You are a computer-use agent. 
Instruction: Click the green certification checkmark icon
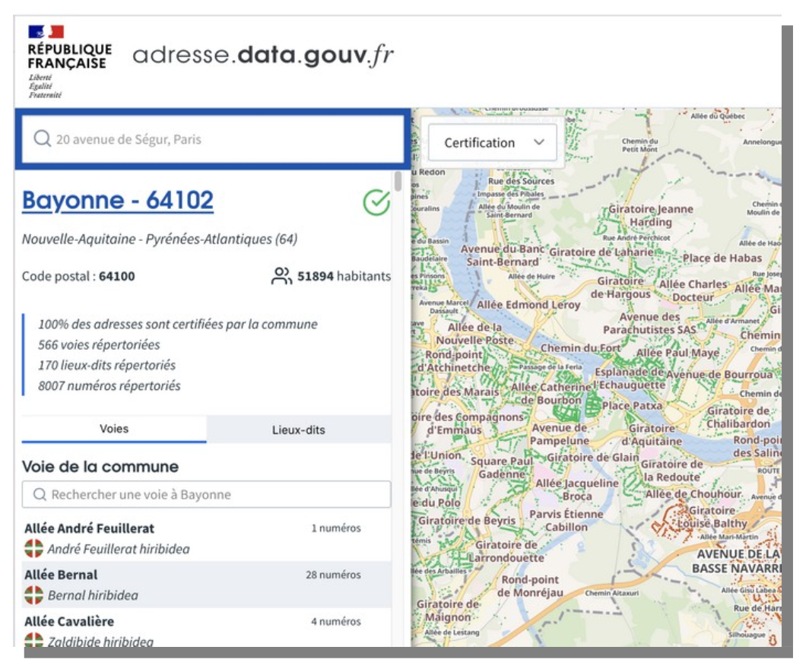(376, 202)
